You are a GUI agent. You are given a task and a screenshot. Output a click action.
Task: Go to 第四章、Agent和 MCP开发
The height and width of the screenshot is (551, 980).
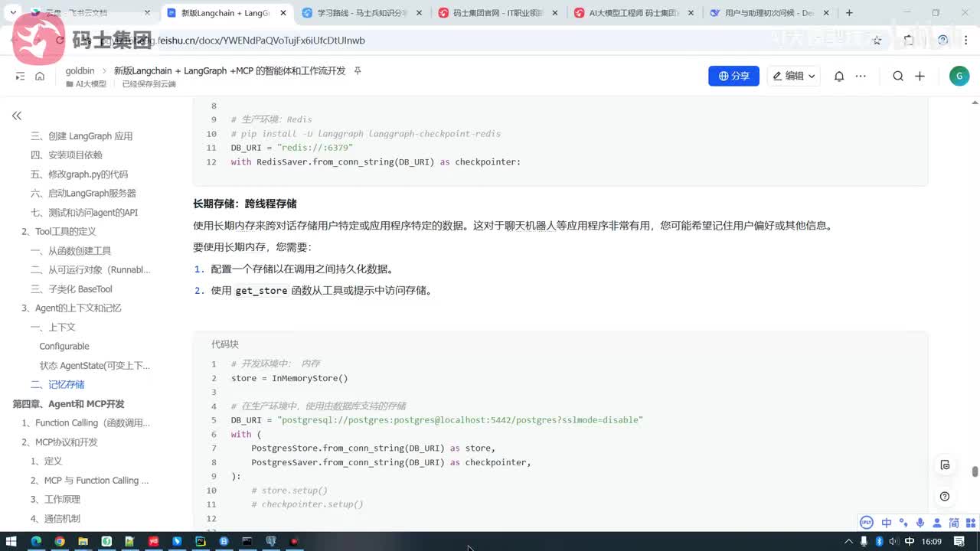pos(68,404)
